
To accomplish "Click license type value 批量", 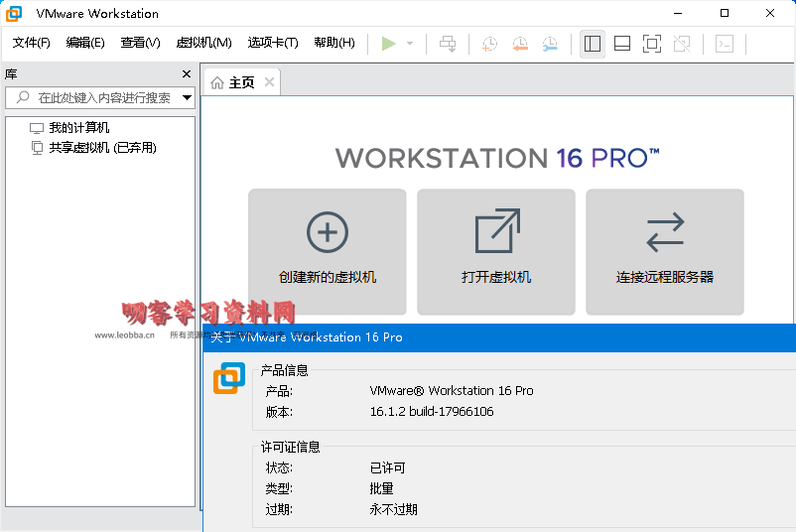I will 382,488.
